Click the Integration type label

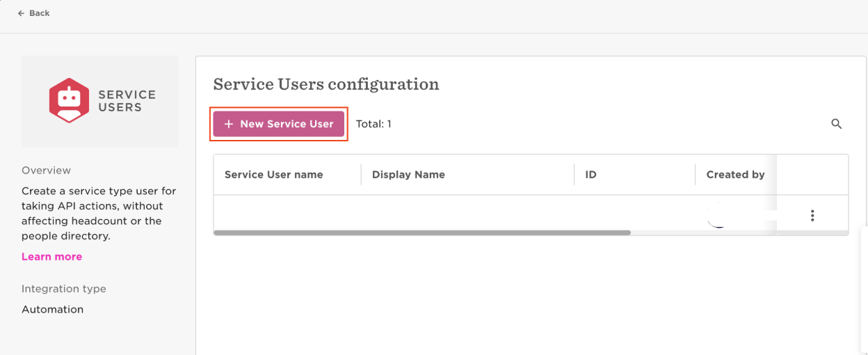pyautogui.click(x=64, y=289)
